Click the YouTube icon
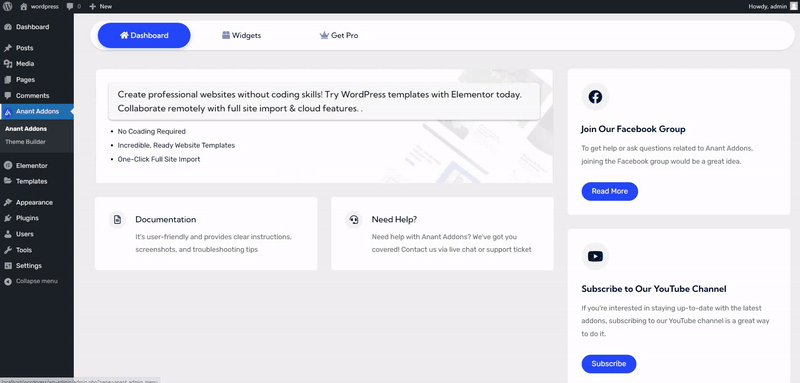 (x=595, y=256)
